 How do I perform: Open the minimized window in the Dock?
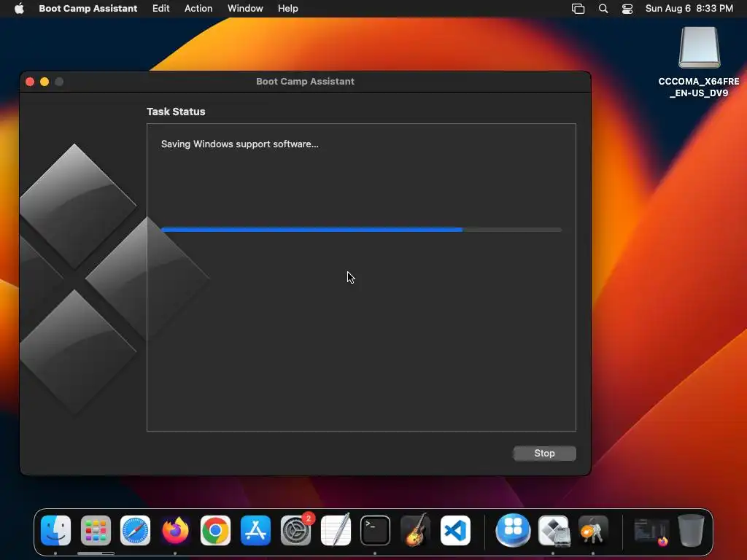(651, 532)
